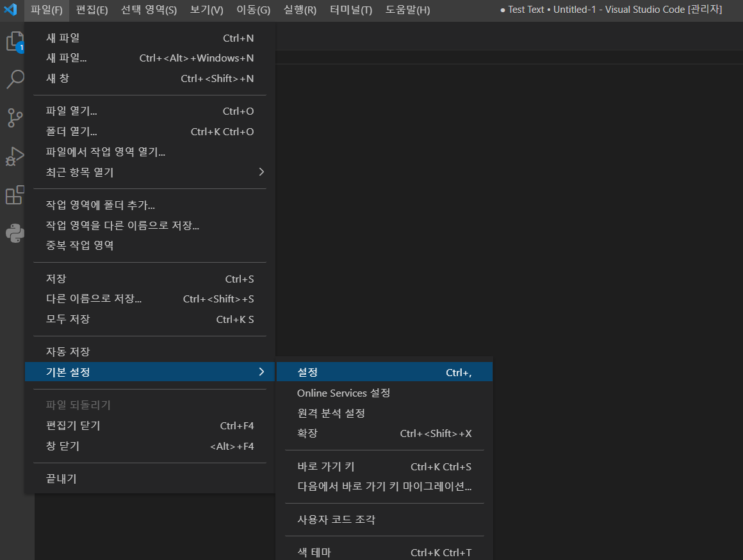Click 모두 저장 entry
The image size is (743, 560).
tap(150, 319)
